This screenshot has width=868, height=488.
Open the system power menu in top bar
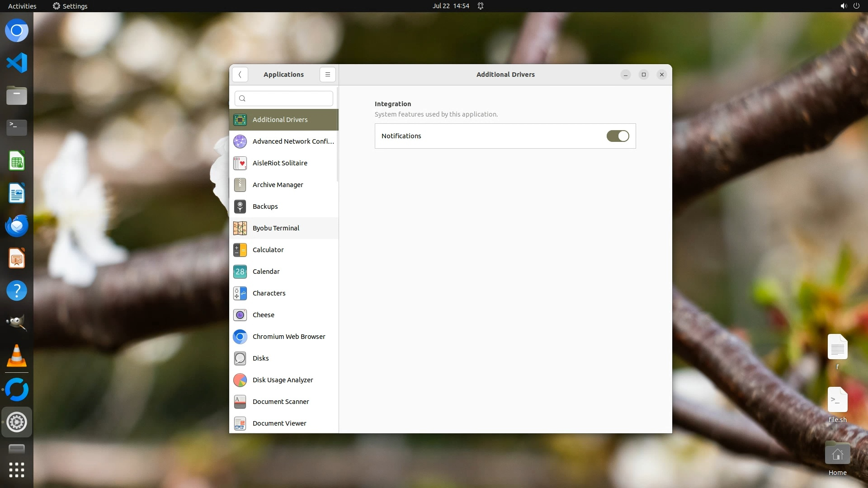pyautogui.click(x=856, y=6)
